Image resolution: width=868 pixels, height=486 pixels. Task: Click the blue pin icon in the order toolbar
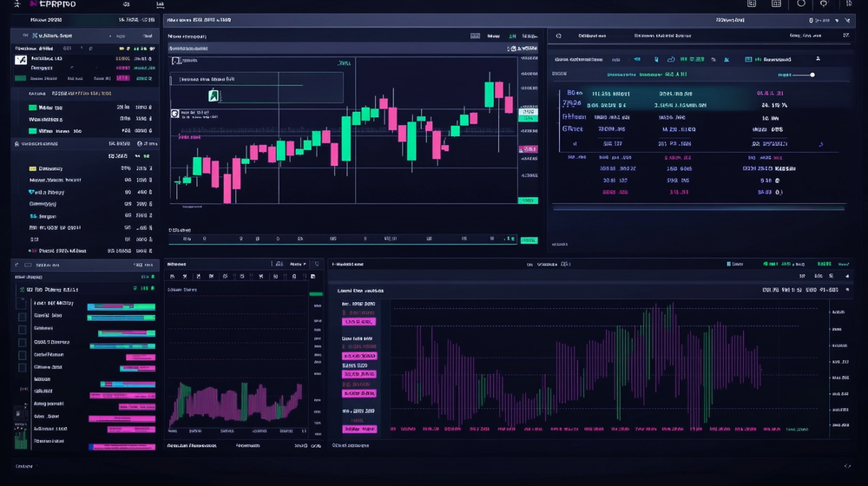(x=656, y=59)
